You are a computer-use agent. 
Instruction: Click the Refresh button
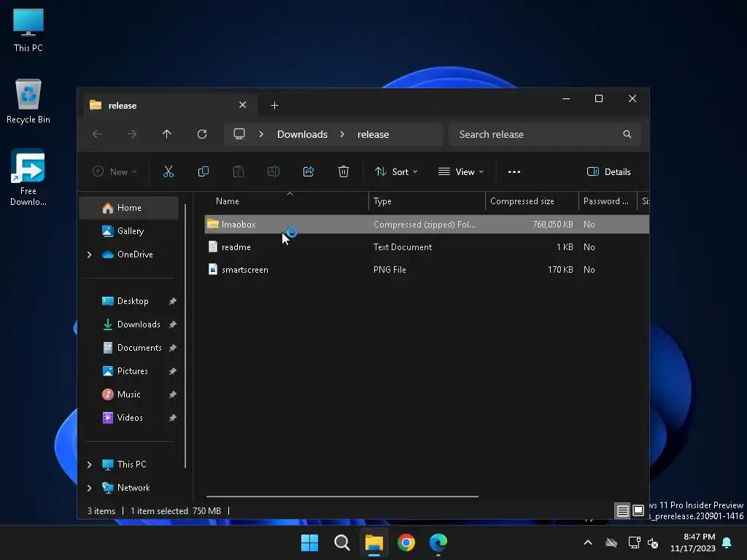point(202,134)
